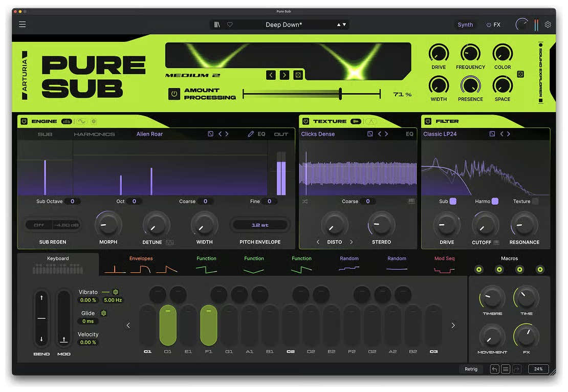
Task: Select previous Engine harmonics preset
Action: 220,134
